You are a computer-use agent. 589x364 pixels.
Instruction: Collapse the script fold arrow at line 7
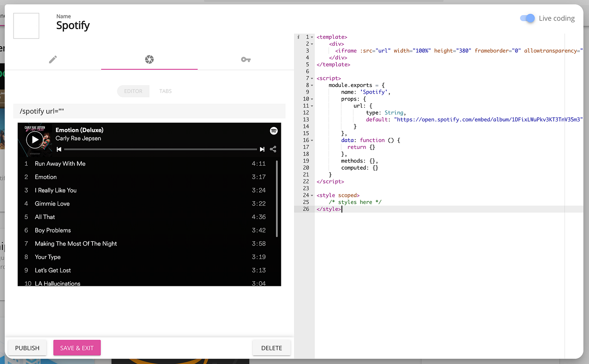coord(312,79)
